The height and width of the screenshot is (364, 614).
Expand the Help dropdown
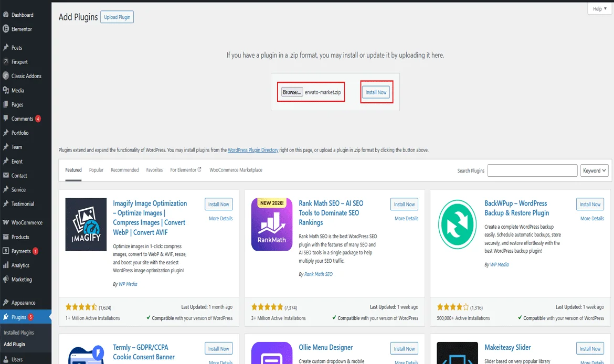[599, 8]
